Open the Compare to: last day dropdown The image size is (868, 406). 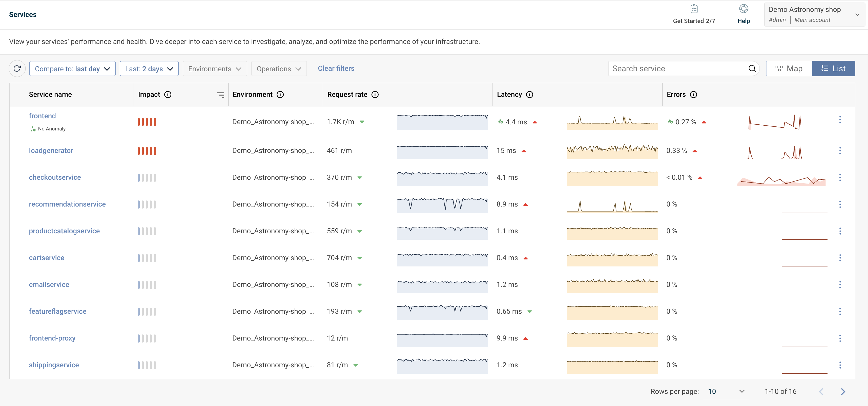pos(72,69)
